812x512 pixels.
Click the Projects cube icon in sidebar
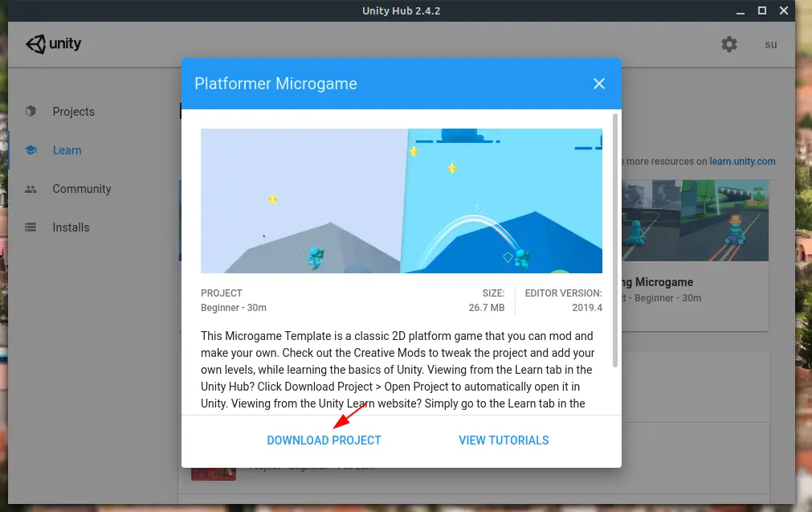31,111
